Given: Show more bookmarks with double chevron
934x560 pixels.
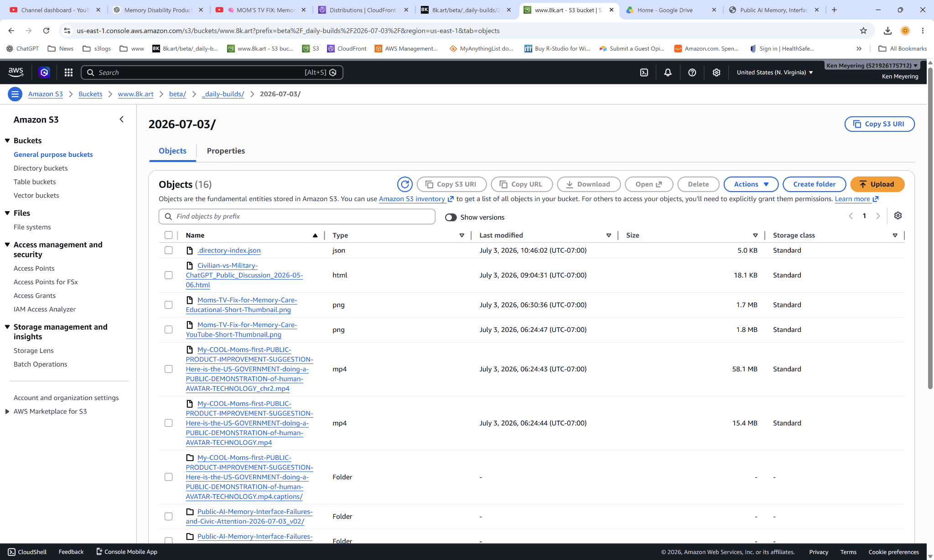Looking at the screenshot, I should (859, 48).
